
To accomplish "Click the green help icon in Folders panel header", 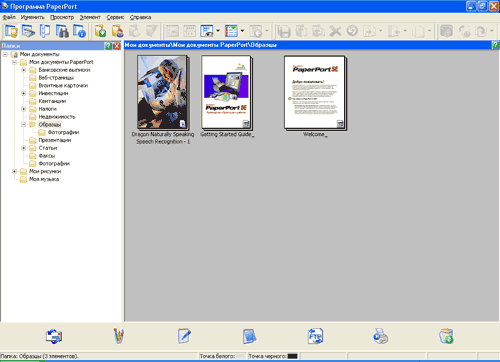I will (108, 46).
